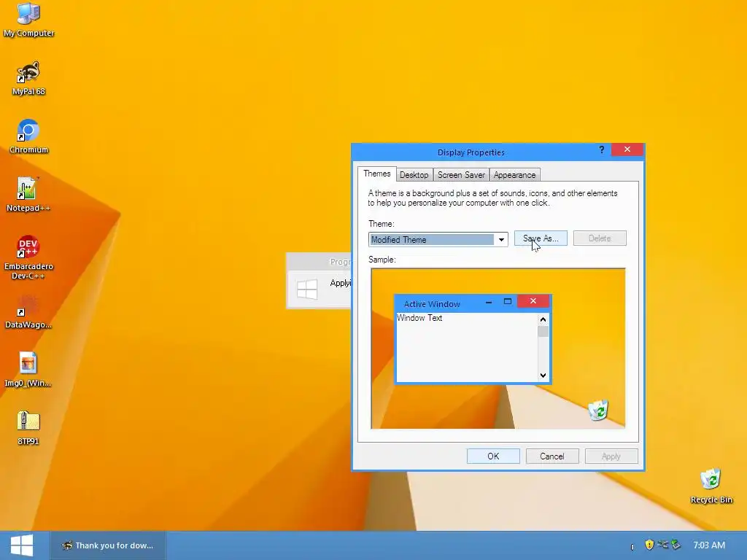Viewport: 747px width, 560px height.
Task: Switch to the 'Thank you for dow...' taskbar window
Action: click(108, 545)
